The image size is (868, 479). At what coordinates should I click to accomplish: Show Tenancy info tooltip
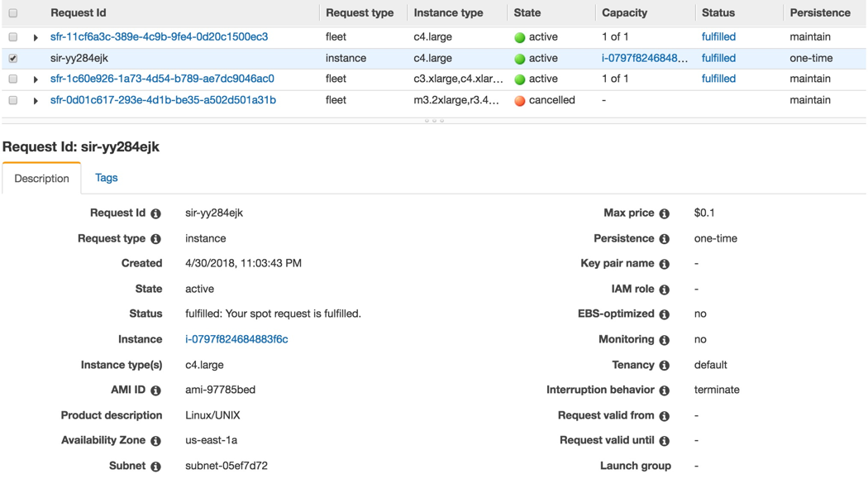pos(665,365)
